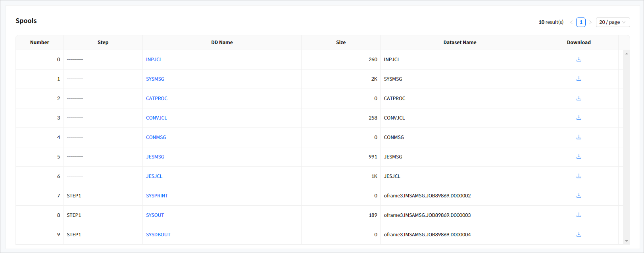Click download icon for CATPROC row
The width and height of the screenshot is (644, 253).
point(579,98)
